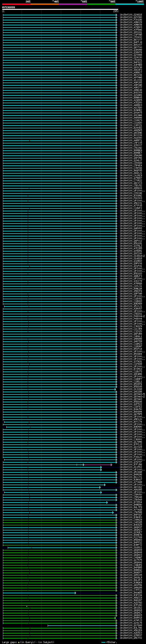This screenshot has width=146, height=644.
Task: Select label UniRef100_C7FF01
Action: point(131,590)
